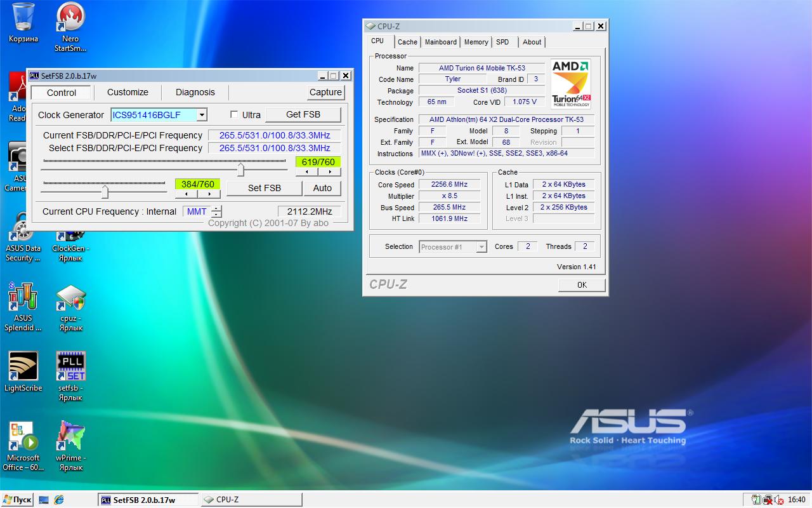Click the Multiplier value x 8.5
Screen dimensions: 812x508
coord(449,196)
